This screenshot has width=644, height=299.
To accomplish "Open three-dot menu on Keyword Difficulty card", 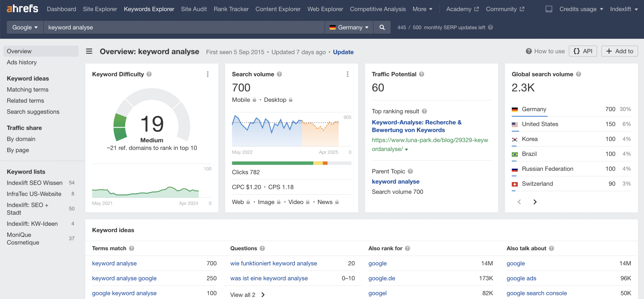I will (208, 74).
